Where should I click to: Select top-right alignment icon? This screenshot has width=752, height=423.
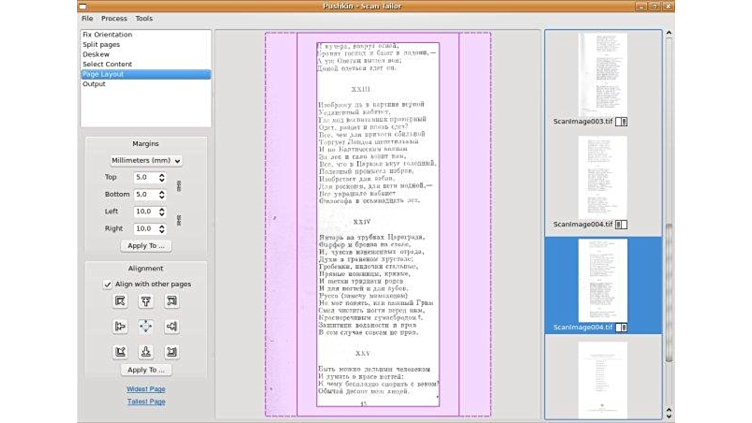171,301
